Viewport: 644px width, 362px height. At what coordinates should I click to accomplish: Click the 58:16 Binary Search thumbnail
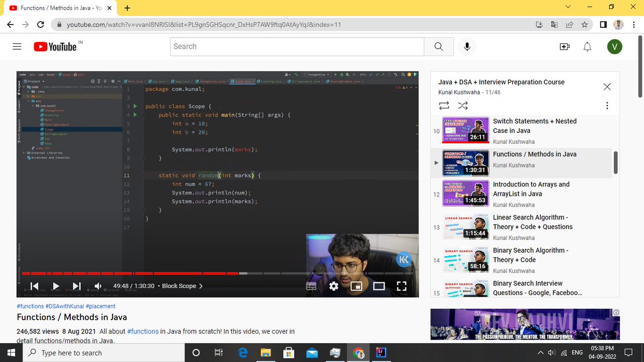coord(465,260)
